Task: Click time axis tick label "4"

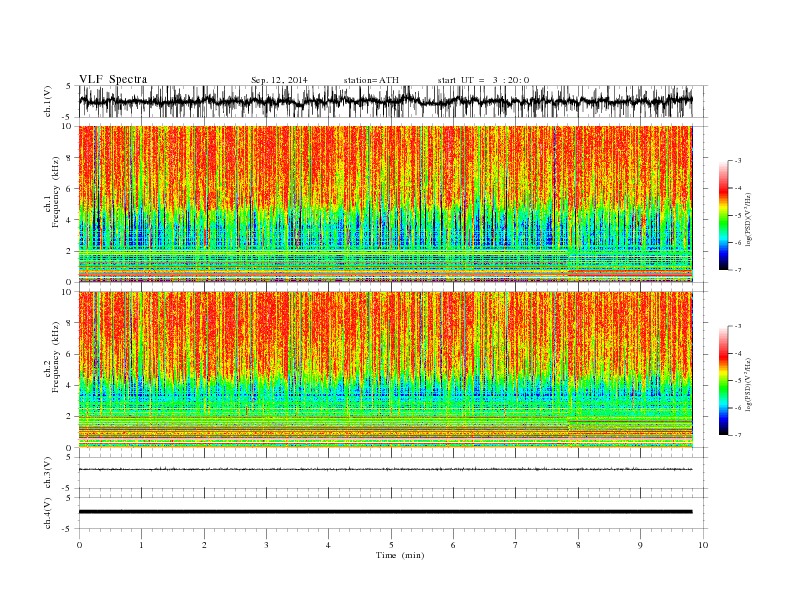Action: (x=328, y=545)
